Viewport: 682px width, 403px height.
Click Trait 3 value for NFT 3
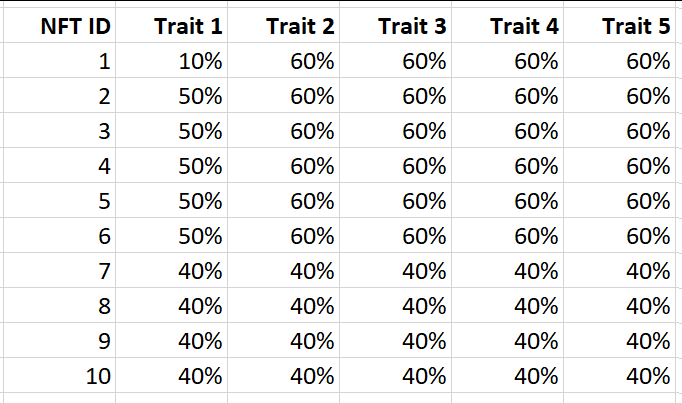pyautogui.click(x=423, y=132)
